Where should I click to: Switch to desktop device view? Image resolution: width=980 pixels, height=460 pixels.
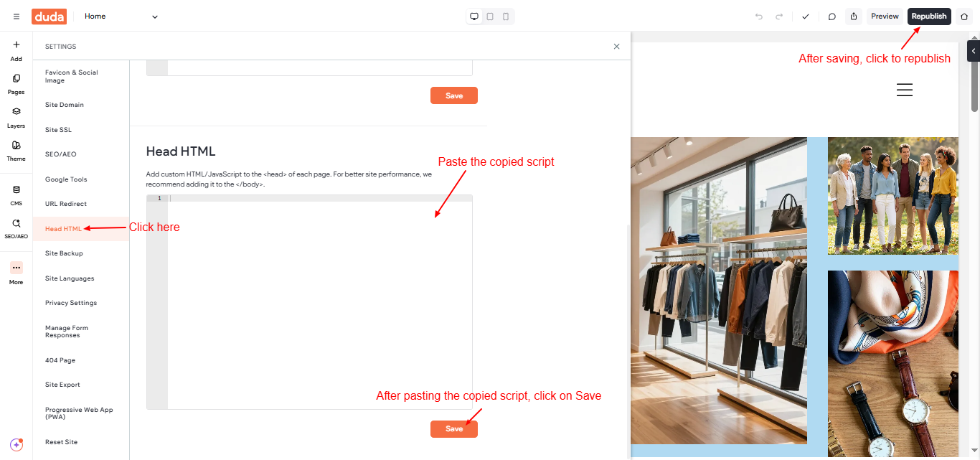pyautogui.click(x=474, y=17)
